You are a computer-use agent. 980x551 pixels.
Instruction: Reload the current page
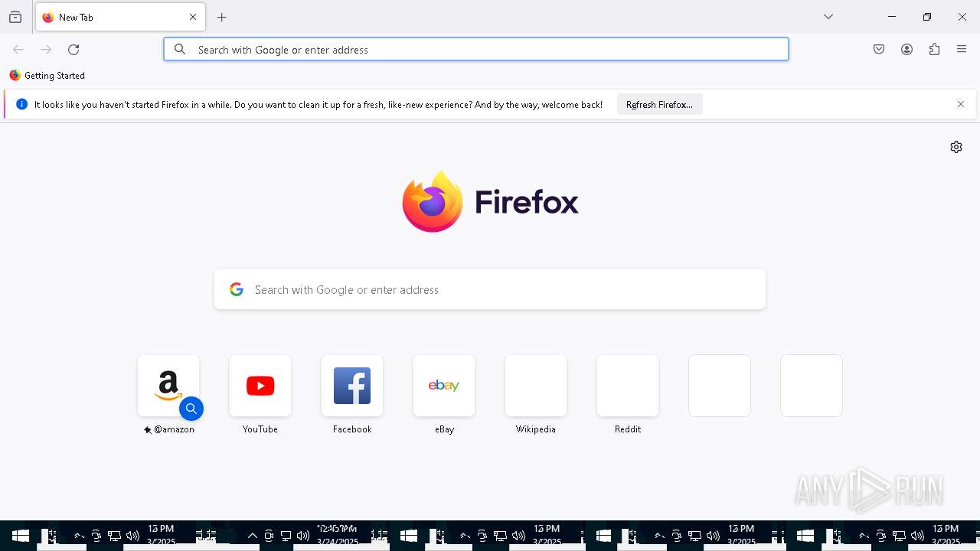coord(73,50)
